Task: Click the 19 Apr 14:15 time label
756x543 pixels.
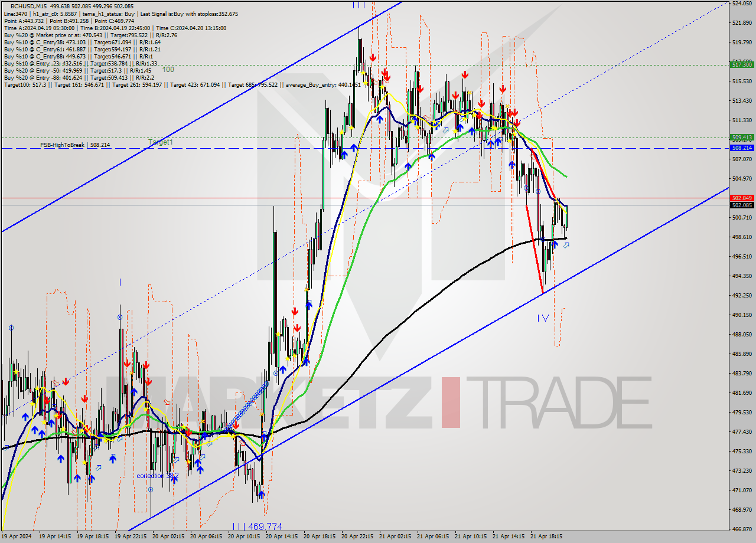Action: pyautogui.click(x=56, y=537)
